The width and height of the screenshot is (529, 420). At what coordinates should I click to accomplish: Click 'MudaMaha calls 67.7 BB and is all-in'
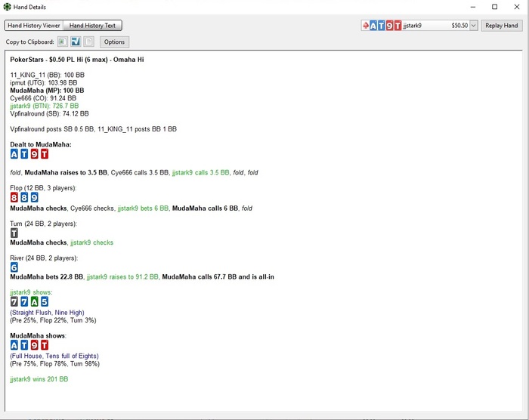(218, 277)
